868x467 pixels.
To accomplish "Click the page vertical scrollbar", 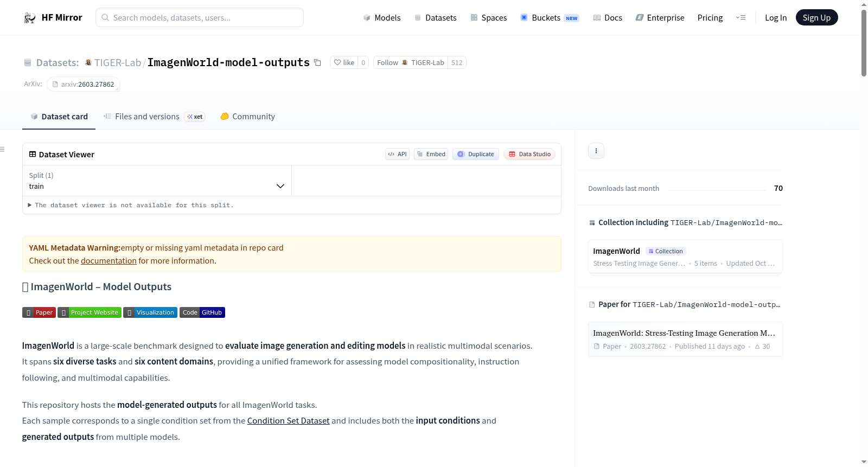I will click(x=864, y=43).
